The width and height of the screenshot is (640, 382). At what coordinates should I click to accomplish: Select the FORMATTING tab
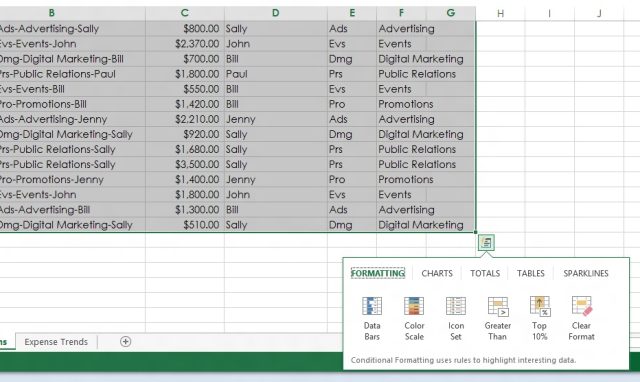[378, 273]
